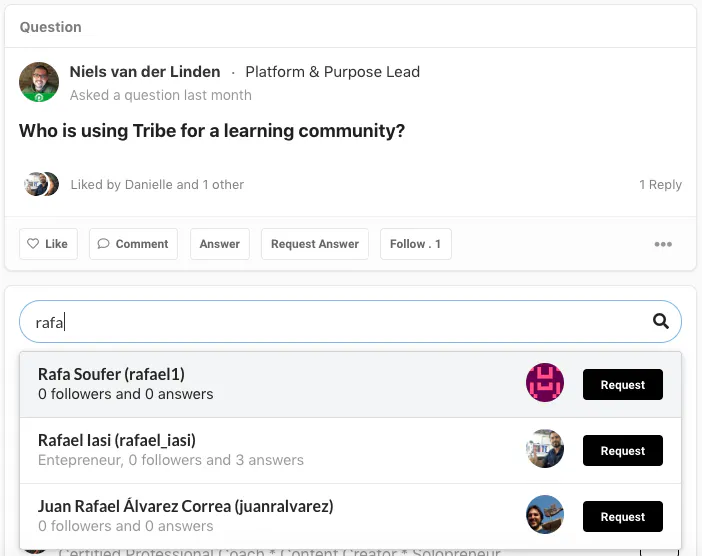Image resolution: width=702 pixels, height=556 pixels.
Task: Open the three-dots more options menu
Action: (663, 244)
